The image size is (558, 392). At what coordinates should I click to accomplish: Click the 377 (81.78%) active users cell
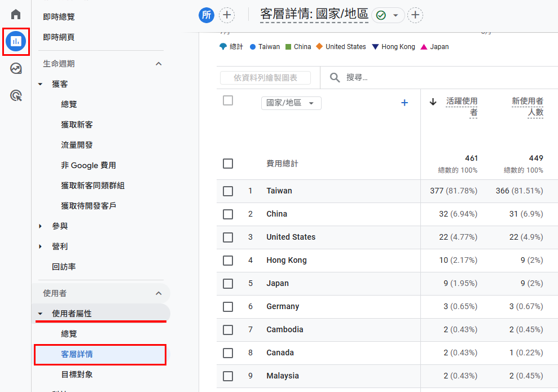click(454, 191)
